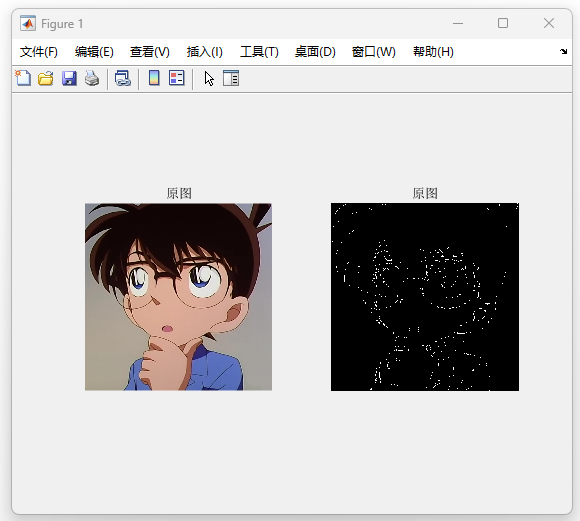
Task: Open the 编辑(E) menu
Action: (94, 52)
